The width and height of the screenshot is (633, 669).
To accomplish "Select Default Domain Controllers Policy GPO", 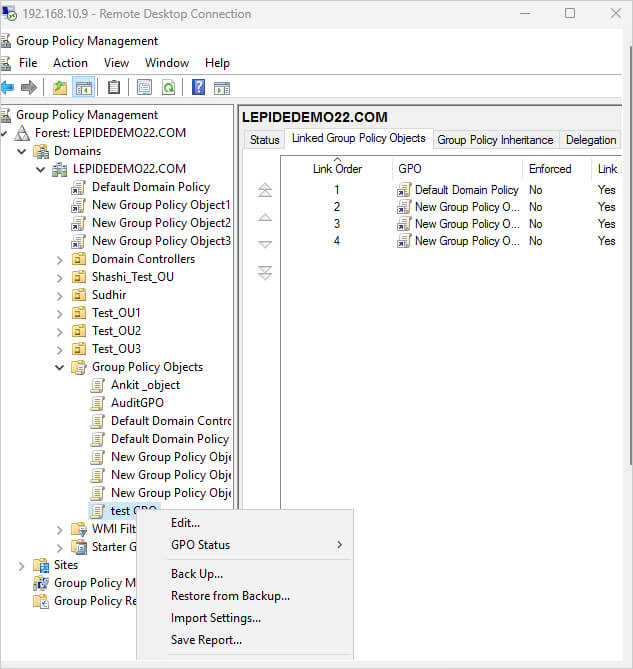I will 171,421.
